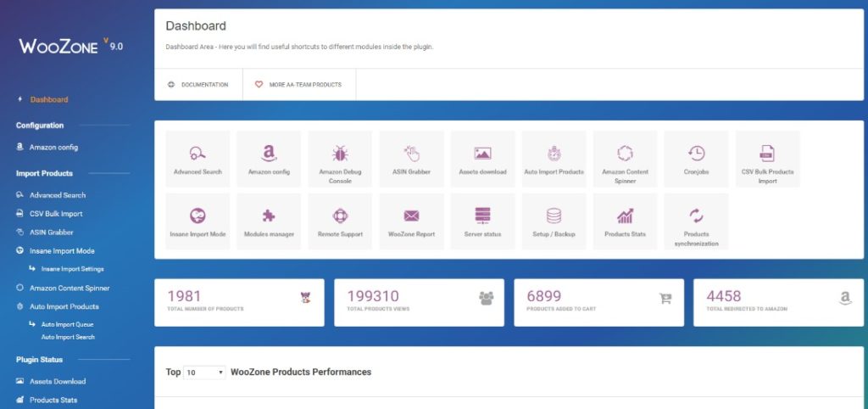
Task: Open the Modules manager tile
Action: [x=269, y=221]
